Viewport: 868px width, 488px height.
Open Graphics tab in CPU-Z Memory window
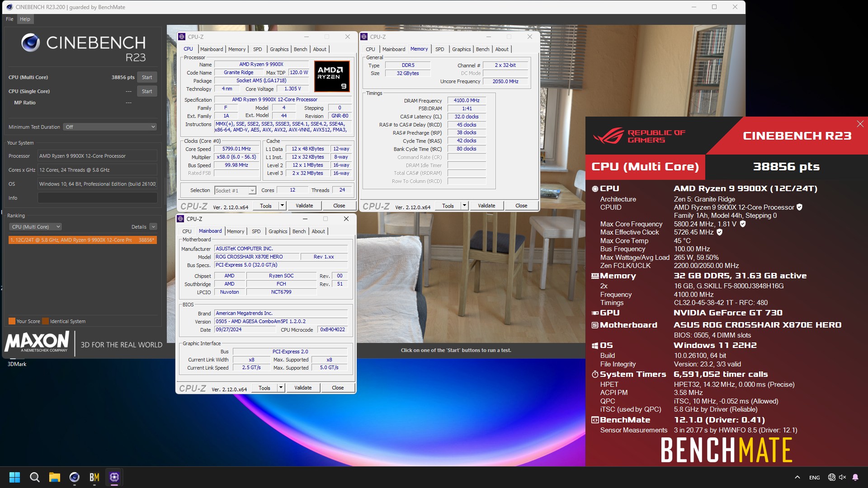[461, 49]
